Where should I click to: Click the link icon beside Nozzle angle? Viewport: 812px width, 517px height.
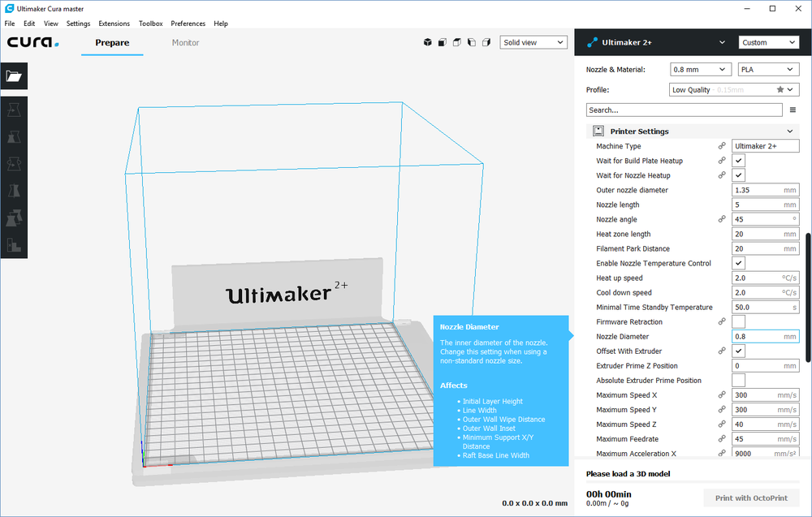pos(722,219)
